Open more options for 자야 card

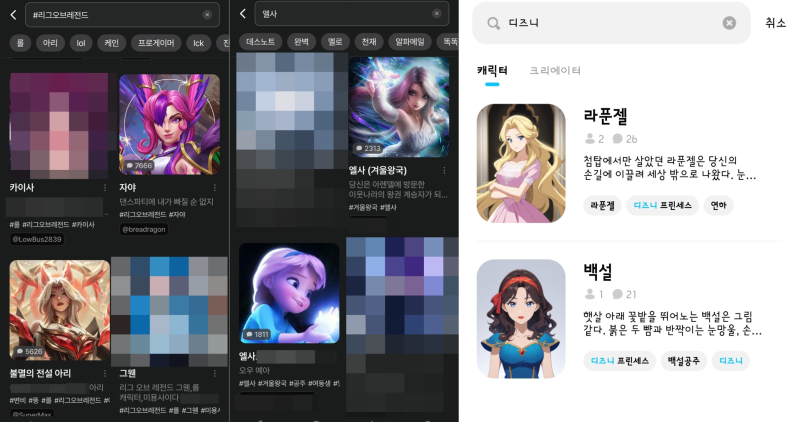tap(215, 188)
